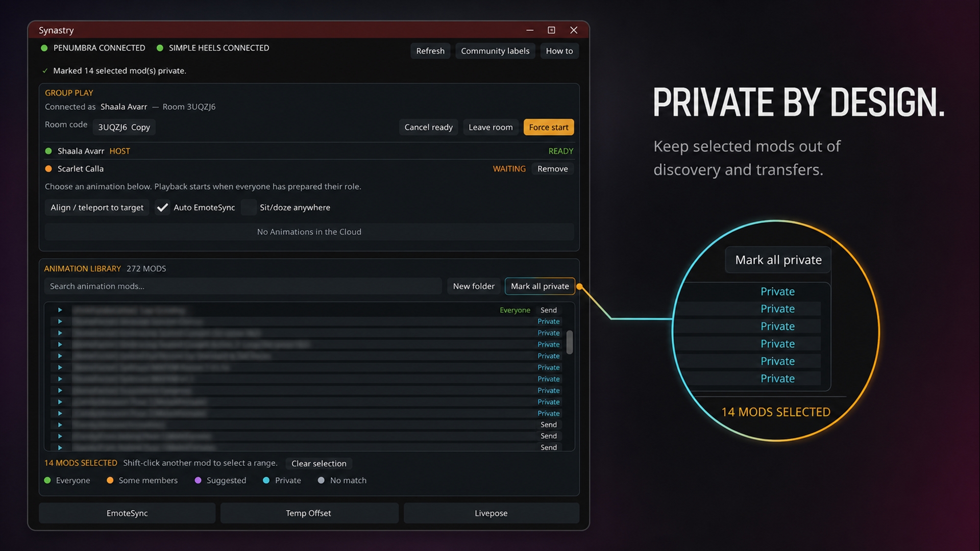Click Send on the Everyone mod row
Viewport: 980px width, 551px height.
[x=549, y=310]
